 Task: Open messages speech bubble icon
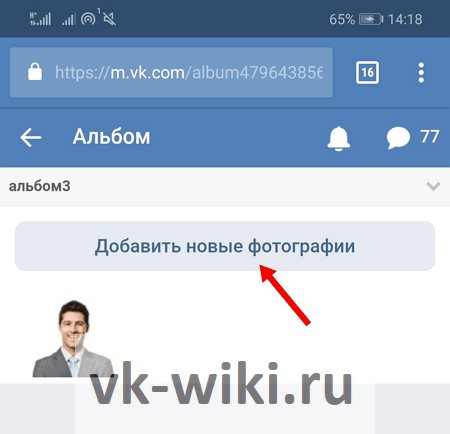click(x=398, y=137)
